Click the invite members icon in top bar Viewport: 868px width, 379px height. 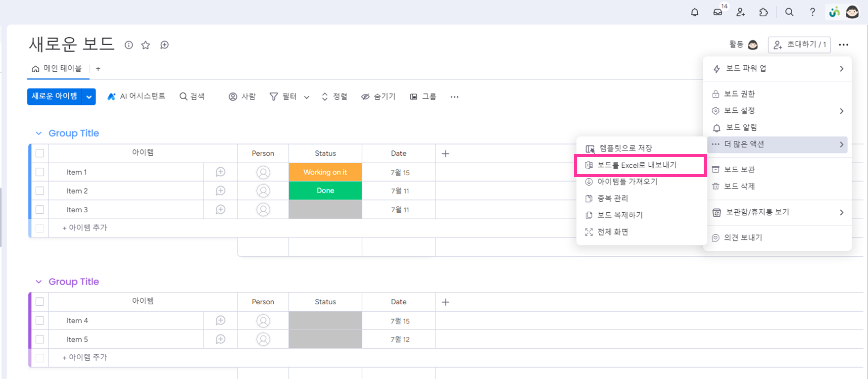(740, 12)
